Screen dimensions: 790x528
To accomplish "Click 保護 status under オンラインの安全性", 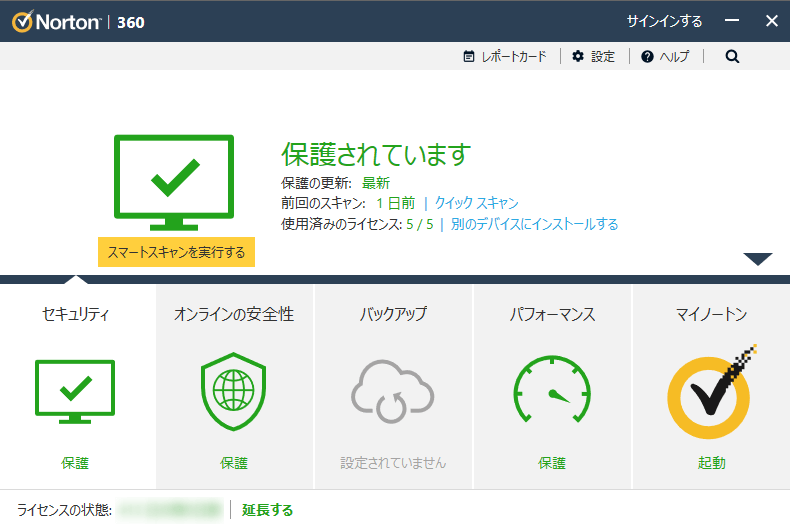I will (234, 463).
